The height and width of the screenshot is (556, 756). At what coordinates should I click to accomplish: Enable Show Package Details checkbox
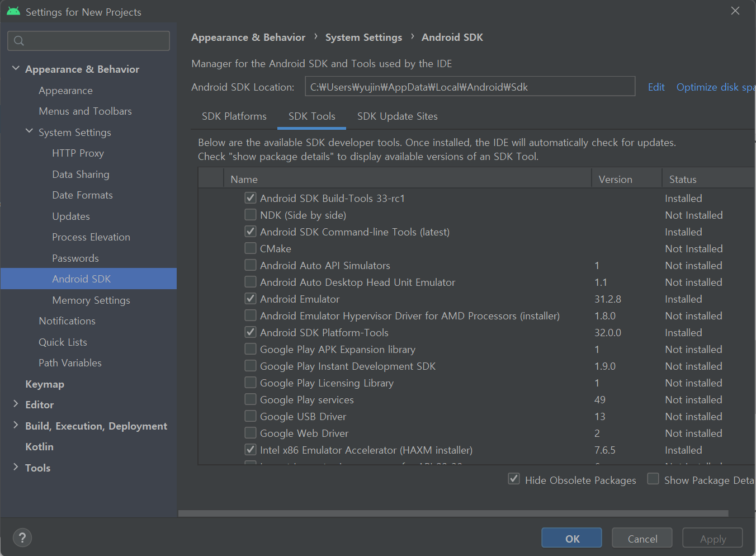[653, 479]
